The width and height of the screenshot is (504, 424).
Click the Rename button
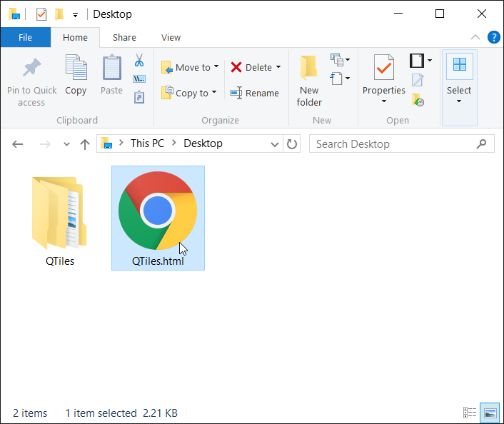tap(254, 93)
